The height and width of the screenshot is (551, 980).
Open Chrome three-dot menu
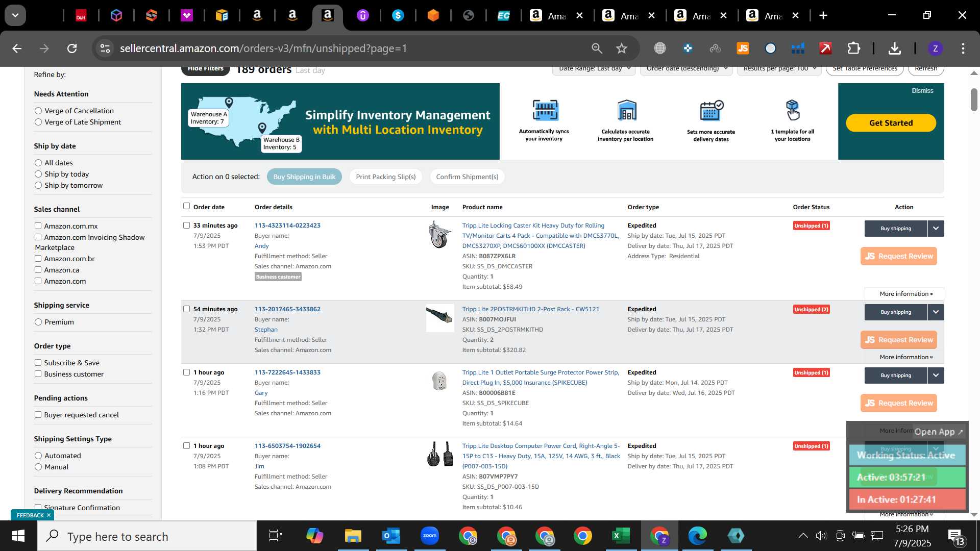[963, 48]
